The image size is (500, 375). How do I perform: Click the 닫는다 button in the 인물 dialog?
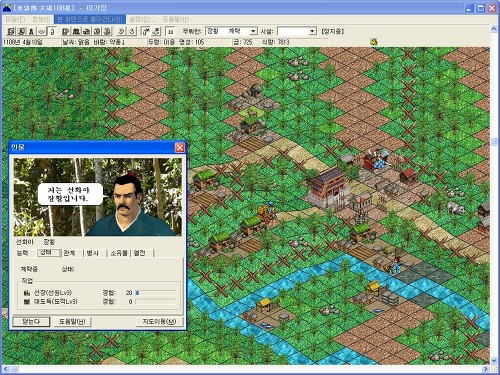click(31, 322)
